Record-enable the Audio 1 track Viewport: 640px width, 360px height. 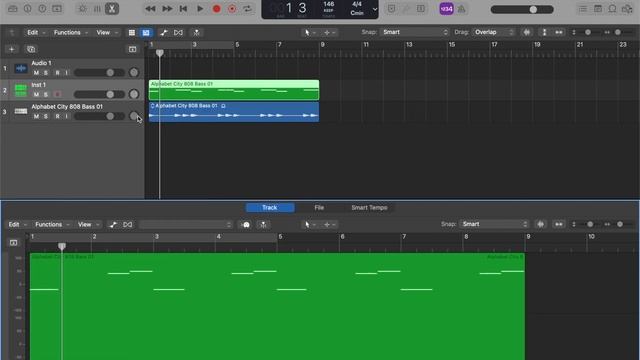[57, 73]
